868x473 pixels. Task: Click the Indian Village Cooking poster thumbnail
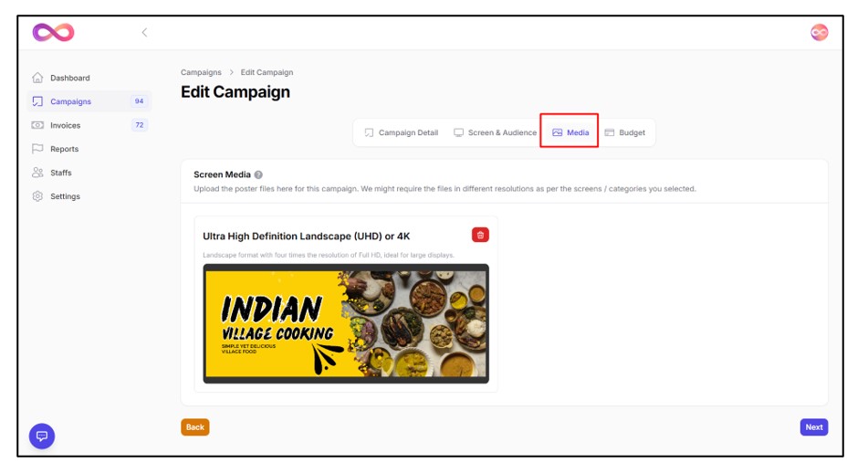(346, 323)
